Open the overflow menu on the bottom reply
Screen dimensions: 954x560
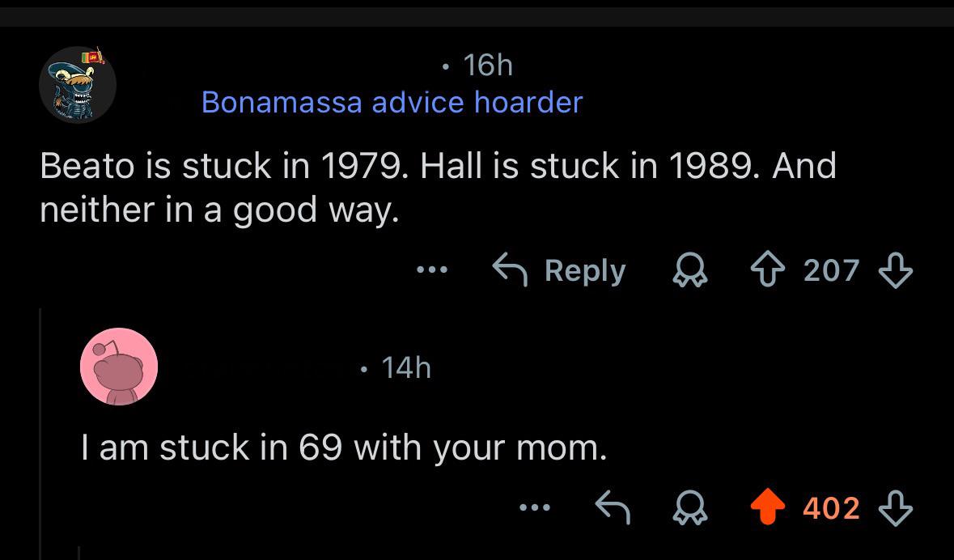(x=535, y=508)
